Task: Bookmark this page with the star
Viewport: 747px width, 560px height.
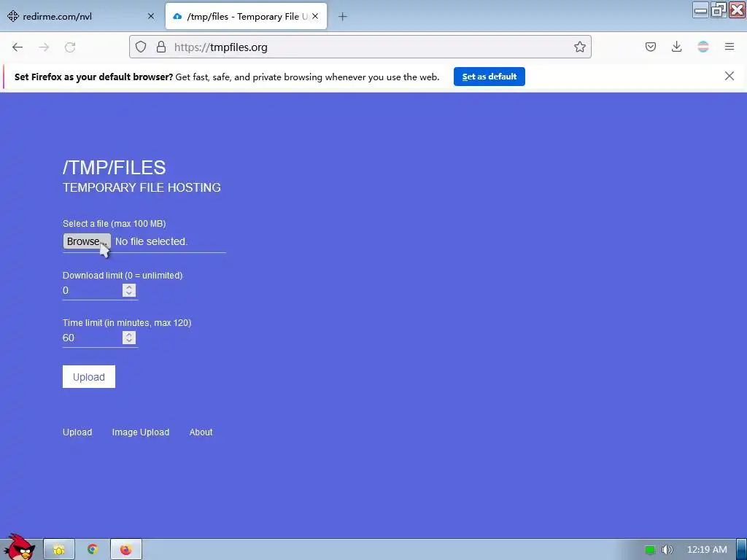Action: click(579, 47)
